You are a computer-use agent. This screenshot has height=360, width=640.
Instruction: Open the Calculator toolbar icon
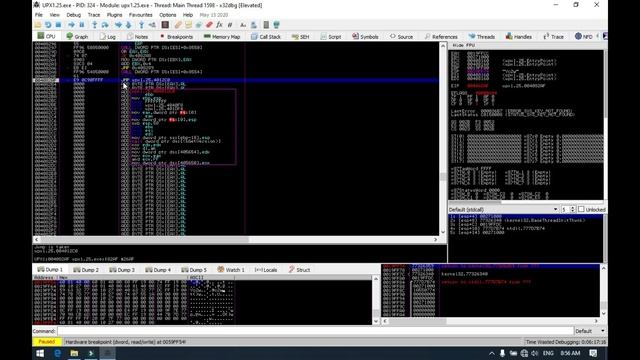point(266,25)
